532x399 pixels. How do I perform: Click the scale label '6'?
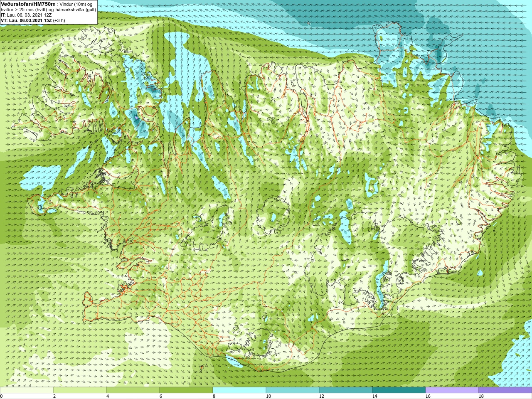tap(160, 396)
